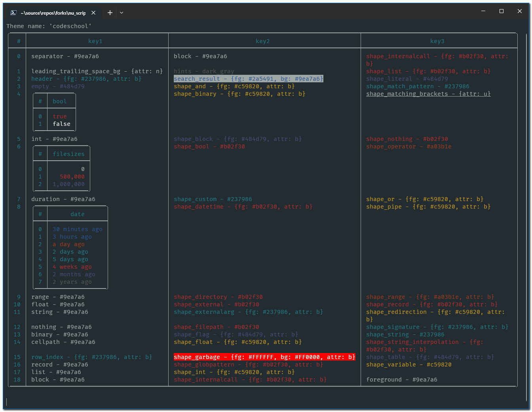Click '3 hours ago' date entry
Image resolution: width=532 pixels, height=412 pixels.
coord(72,237)
